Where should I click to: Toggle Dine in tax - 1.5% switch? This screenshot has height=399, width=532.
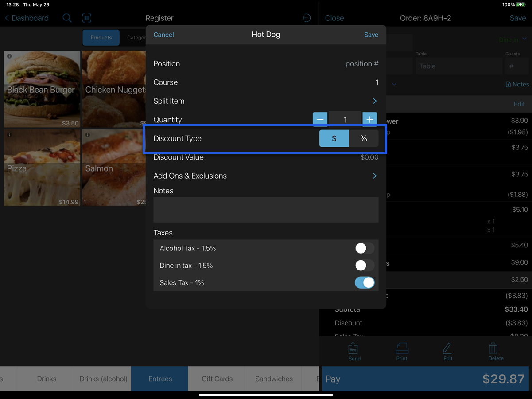[365, 266]
